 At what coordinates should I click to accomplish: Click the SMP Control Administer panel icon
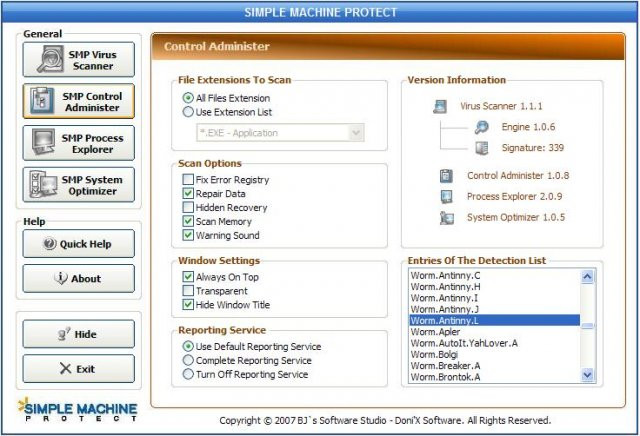tap(42, 101)
